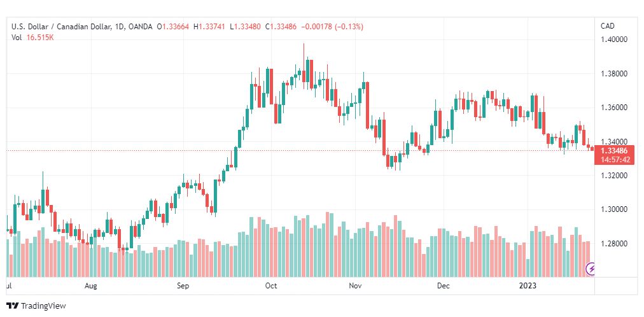Click the red 1.33486 current price tag
The height and width of the screenshot is (317, 644).
(614, 151)
